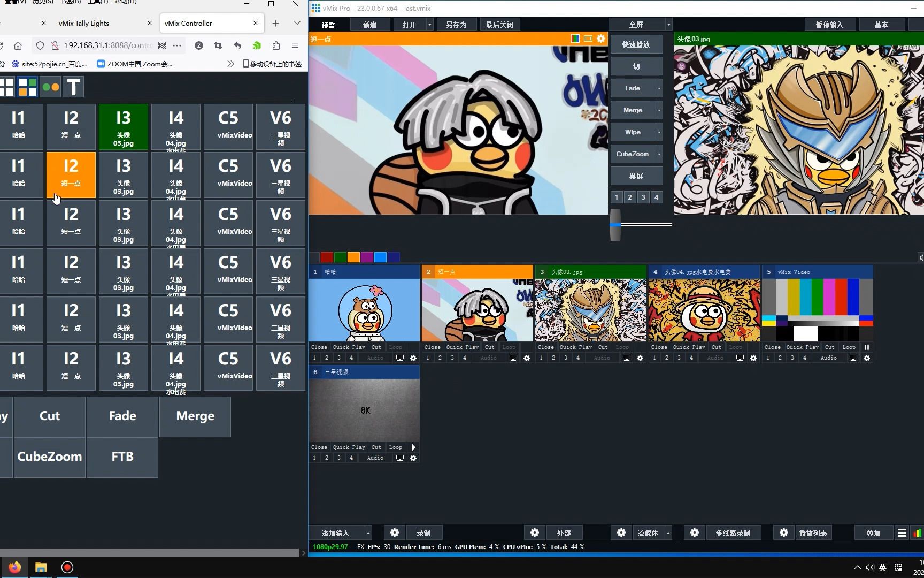This screenshot has height=578, width=924.
Task: Select the purple color category swatch
Action: pyautogui.click(x=367, y=257)
